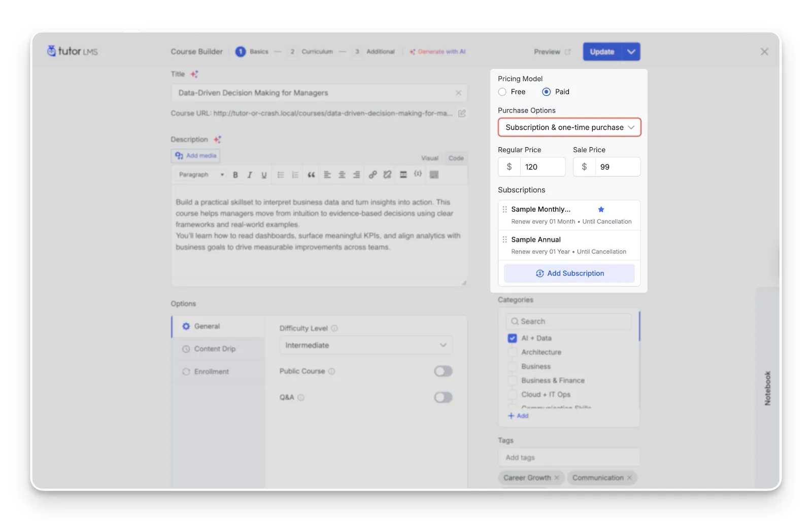Apply italic formatting in the editor
The height and width of the screenshot is (521, 812).
coord(250,175)
